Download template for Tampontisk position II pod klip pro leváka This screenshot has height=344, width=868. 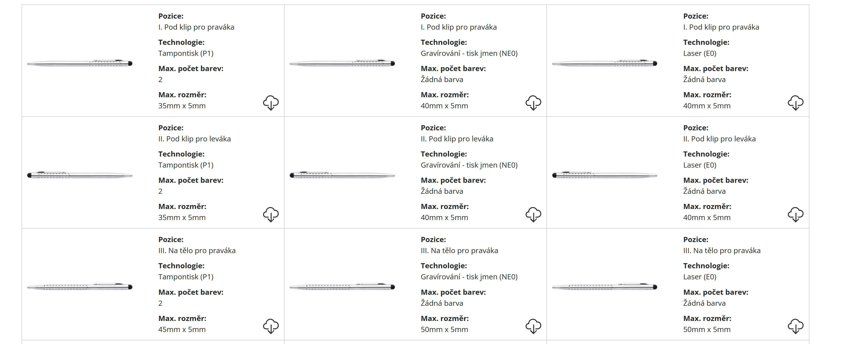coord(271,214)
